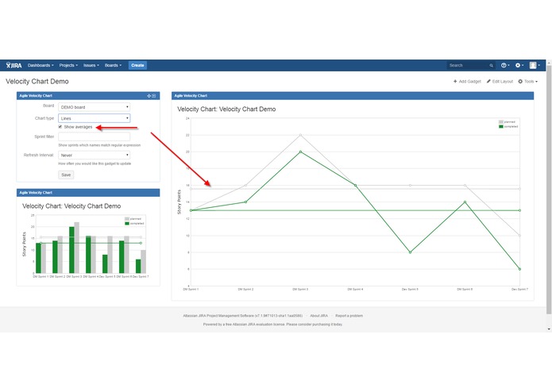Open the Boards menu
This screenshot has width=552, height=392.
point(113,65)
